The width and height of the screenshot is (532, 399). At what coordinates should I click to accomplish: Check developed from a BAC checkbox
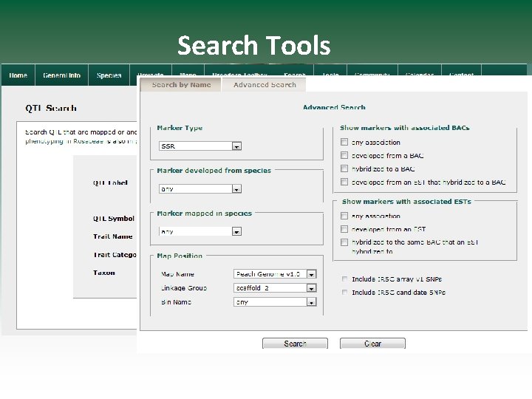(x=344, y=155)
